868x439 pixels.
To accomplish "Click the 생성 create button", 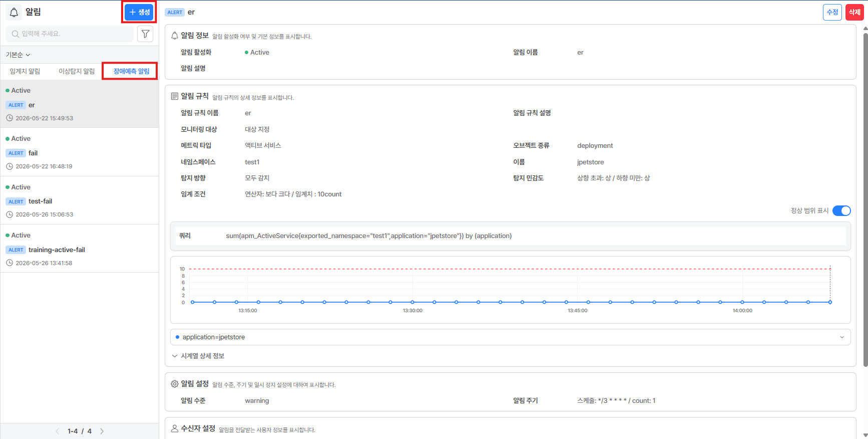I will click(139, 12).
